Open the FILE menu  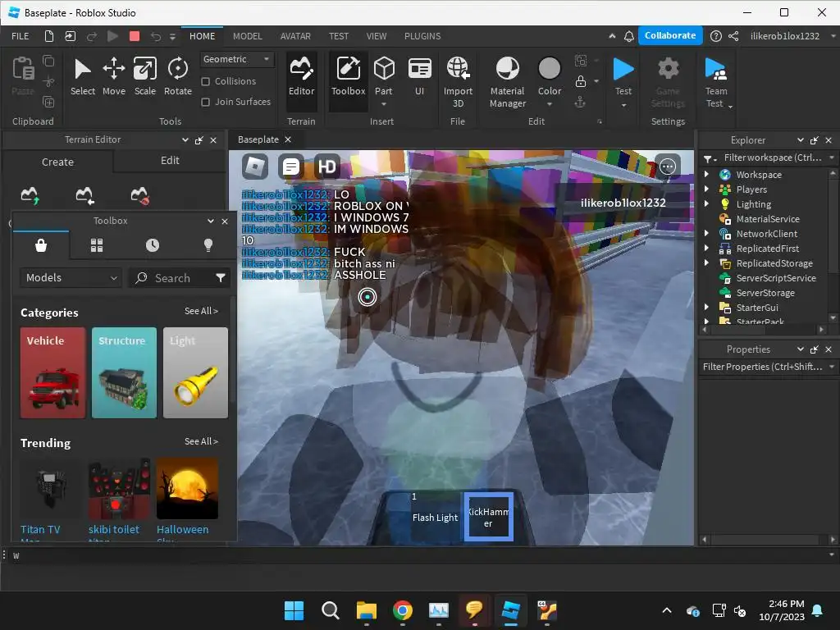pos(21,36)
